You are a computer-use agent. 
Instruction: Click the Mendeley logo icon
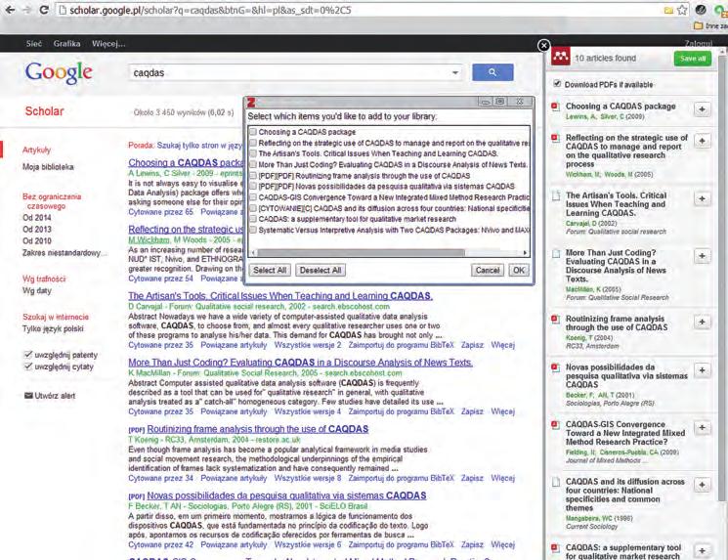(560, 57)
